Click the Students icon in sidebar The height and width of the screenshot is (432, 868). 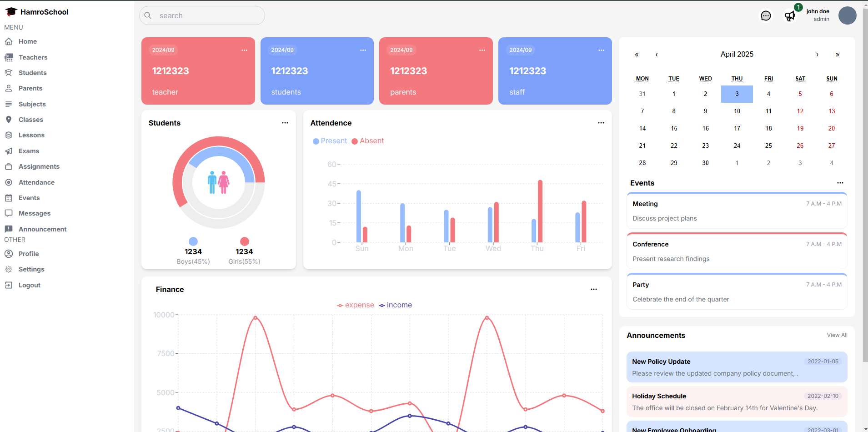coord(9,73)
